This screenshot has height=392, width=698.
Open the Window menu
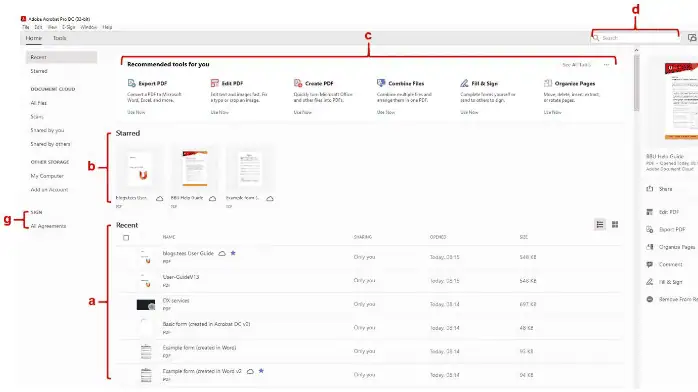[89, 27]
